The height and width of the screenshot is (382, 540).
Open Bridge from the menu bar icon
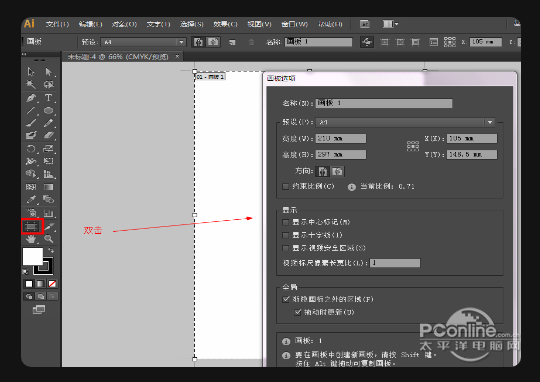(x=365, y=24)
